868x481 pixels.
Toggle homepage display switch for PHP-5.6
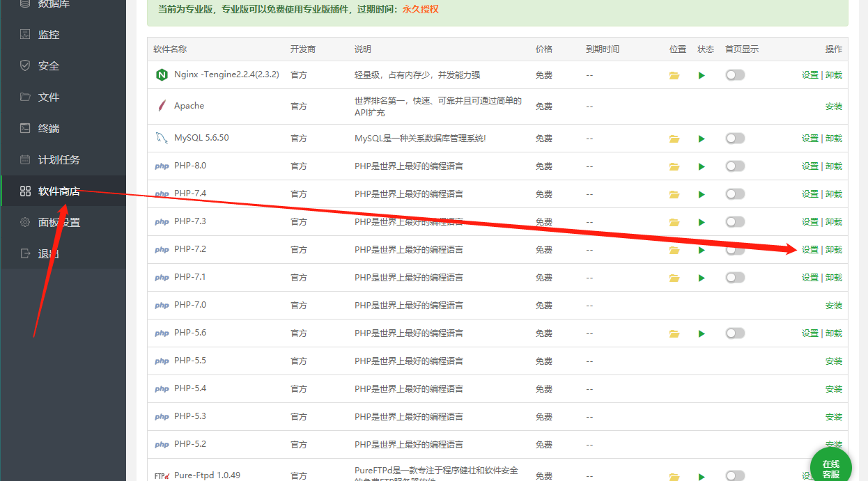pos(735,333)
